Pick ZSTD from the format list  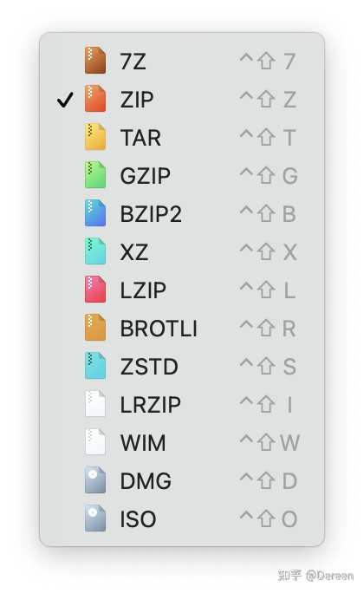point(182,366)
